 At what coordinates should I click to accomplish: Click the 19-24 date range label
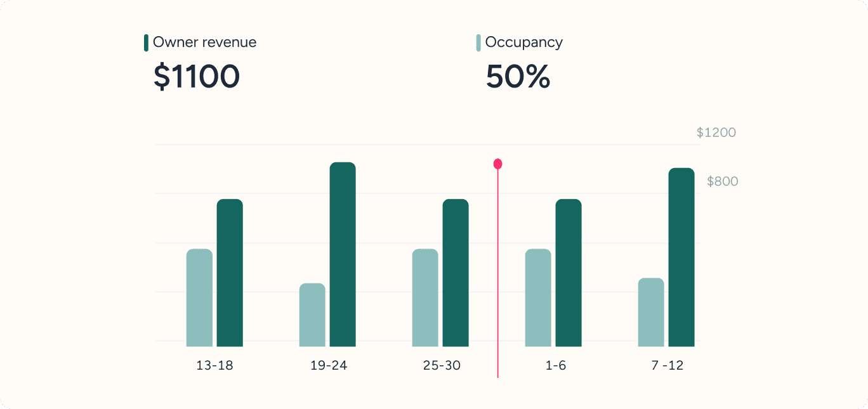click(328, 366)
